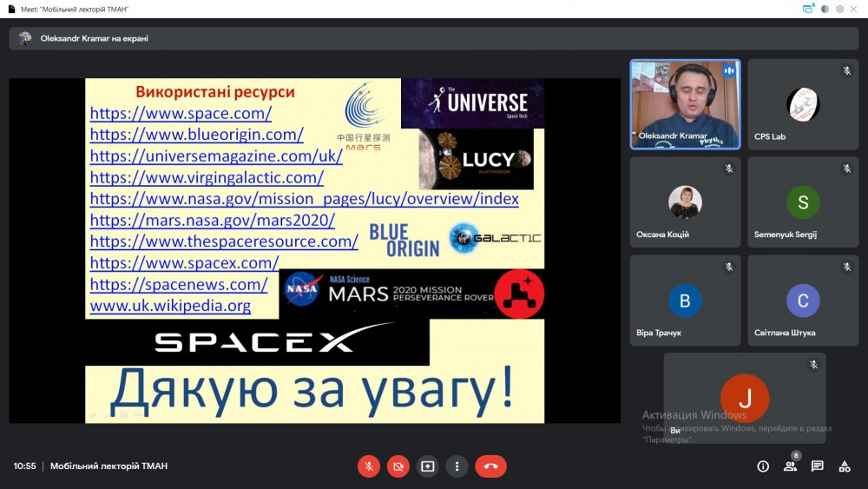Open the https://spacenews.com/ link

point(178,285)
